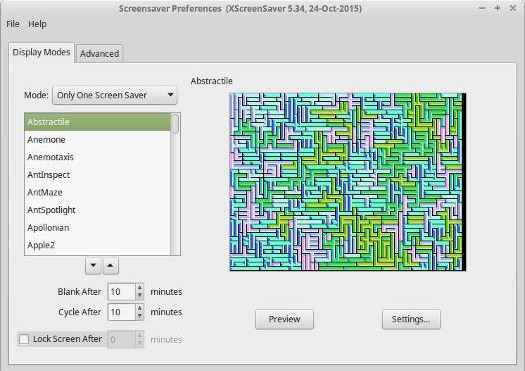Open the Help menu

(x=37, y=24)
